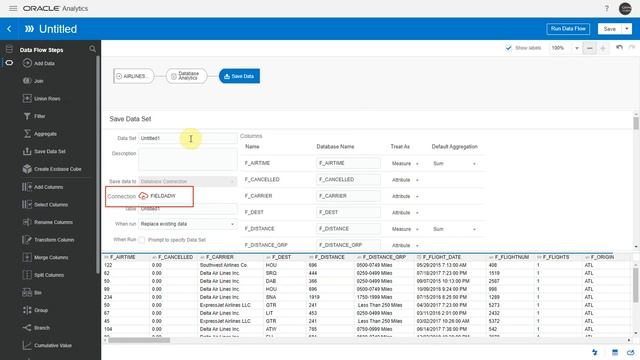
Task: Click the Description text area
Action: click(x=187, y=159)
